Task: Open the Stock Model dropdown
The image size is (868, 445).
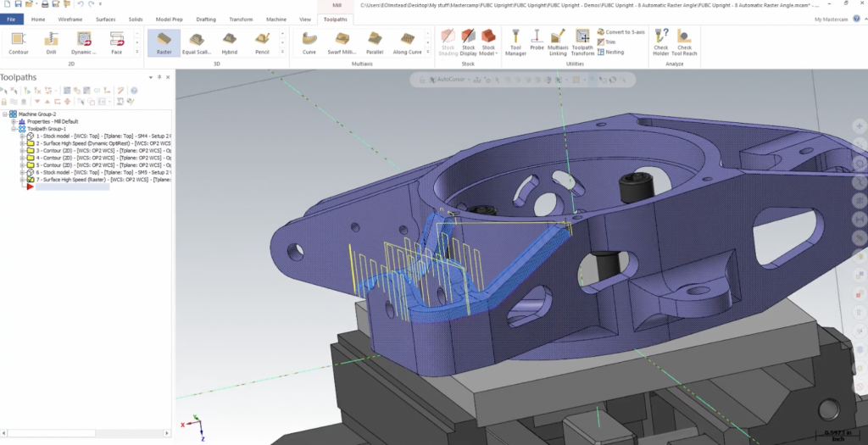Action: click(x=488, y=43)
